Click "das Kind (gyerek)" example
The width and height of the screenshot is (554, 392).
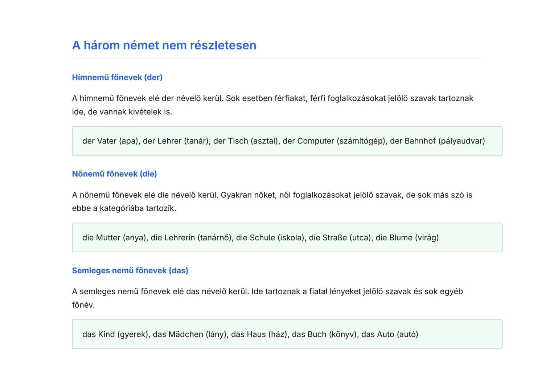coord(115,334)
